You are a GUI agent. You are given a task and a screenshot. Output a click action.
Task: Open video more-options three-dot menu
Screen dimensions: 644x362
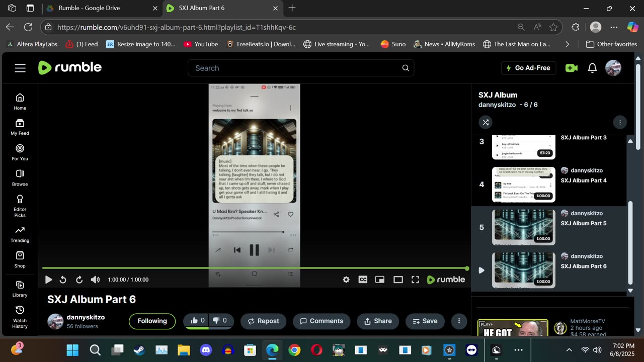459,321
